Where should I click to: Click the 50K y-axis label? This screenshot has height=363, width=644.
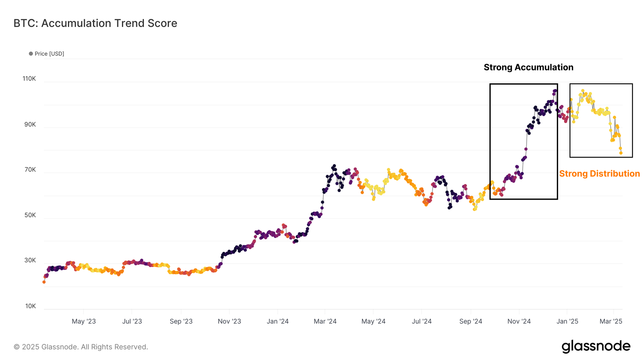coord(30,215)
